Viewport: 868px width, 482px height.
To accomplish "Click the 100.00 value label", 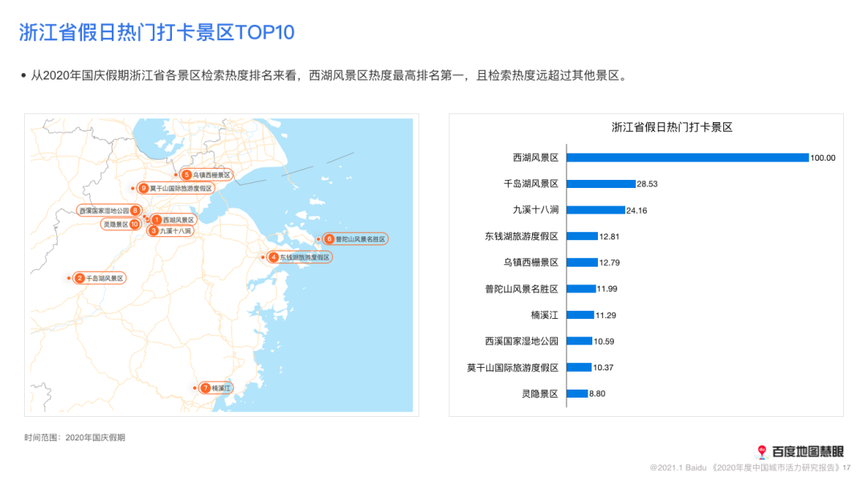I will (823, 158).
